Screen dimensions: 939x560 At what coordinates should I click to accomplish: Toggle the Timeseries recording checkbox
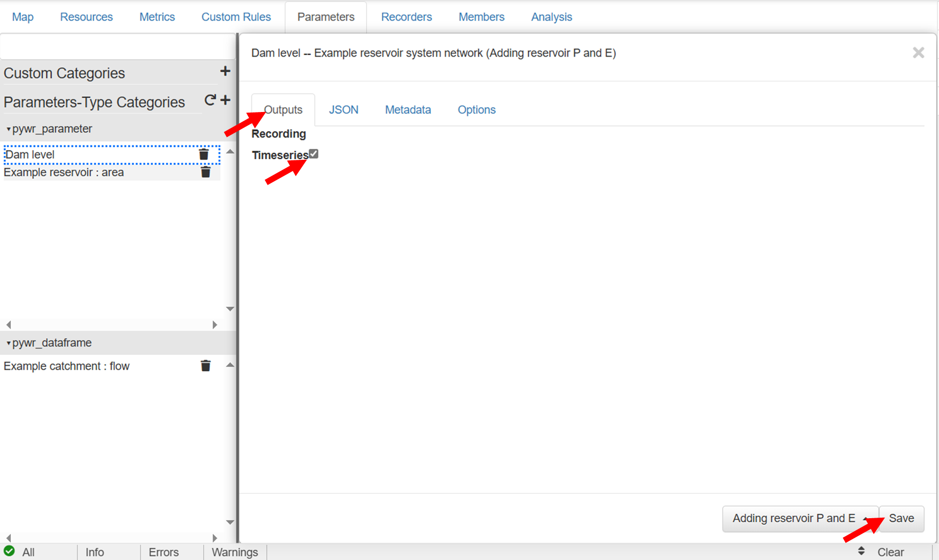(314, 154)
